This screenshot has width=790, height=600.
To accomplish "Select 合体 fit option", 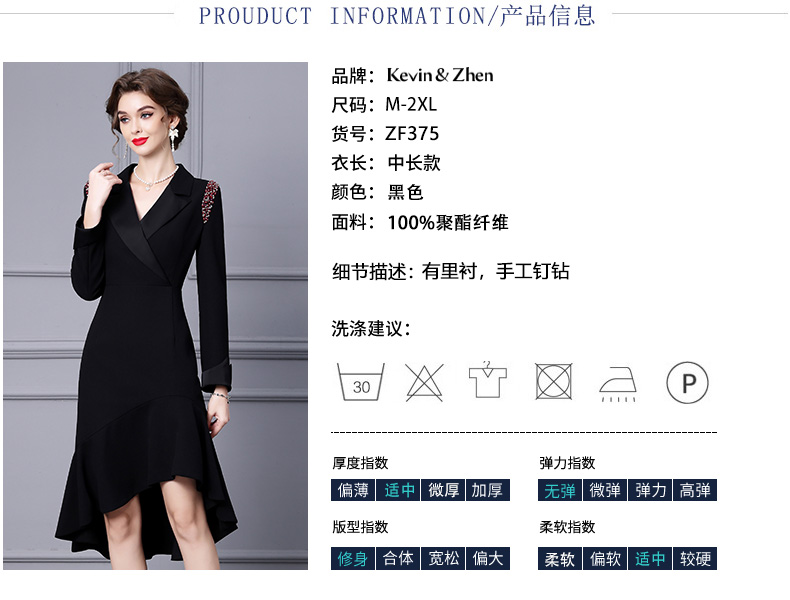I will click(x=398, y=558).
